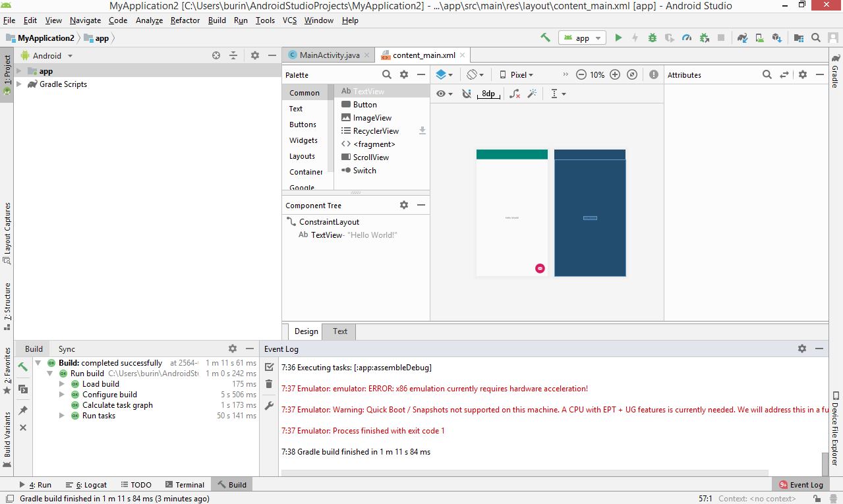
Task: Run the app with the green play button
Action: click(618, 38)
